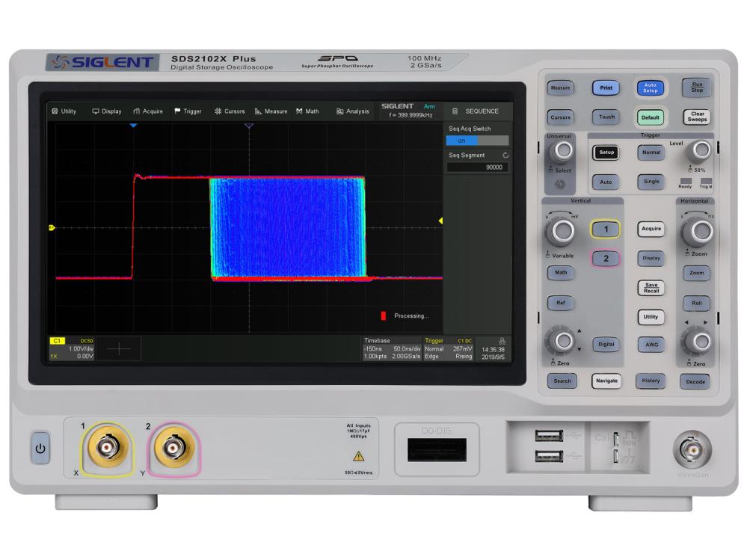Tap the yellow trigger level arrow marker
Screen dimensions: 747x560
440,220
